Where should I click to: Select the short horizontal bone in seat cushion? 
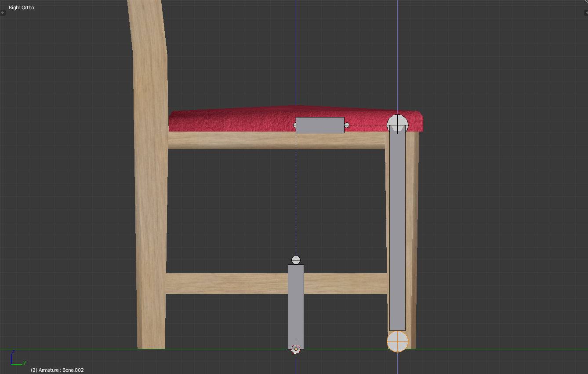coord(320,125)
